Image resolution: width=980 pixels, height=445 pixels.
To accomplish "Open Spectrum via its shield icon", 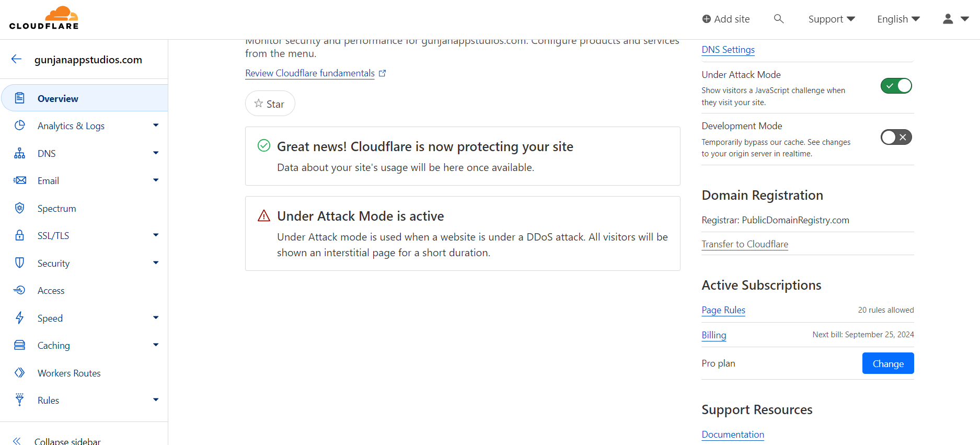I will click(20, 208).
